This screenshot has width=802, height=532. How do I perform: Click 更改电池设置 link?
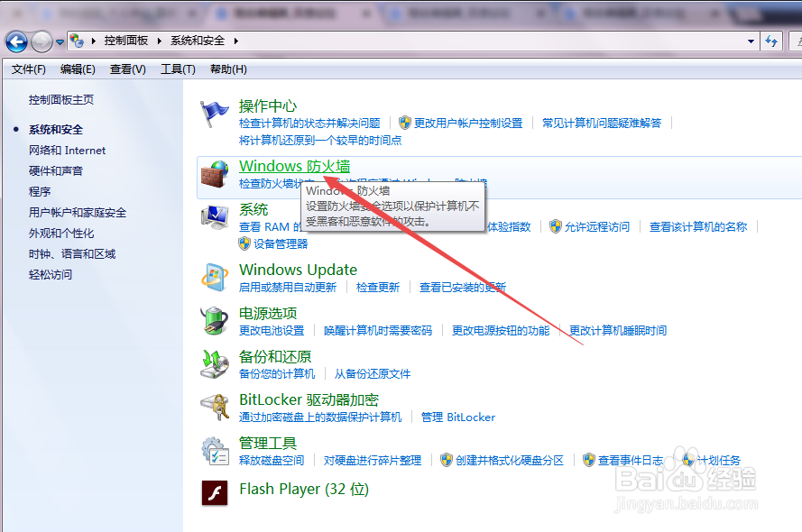pyautogui.click(x=272, y=331)
